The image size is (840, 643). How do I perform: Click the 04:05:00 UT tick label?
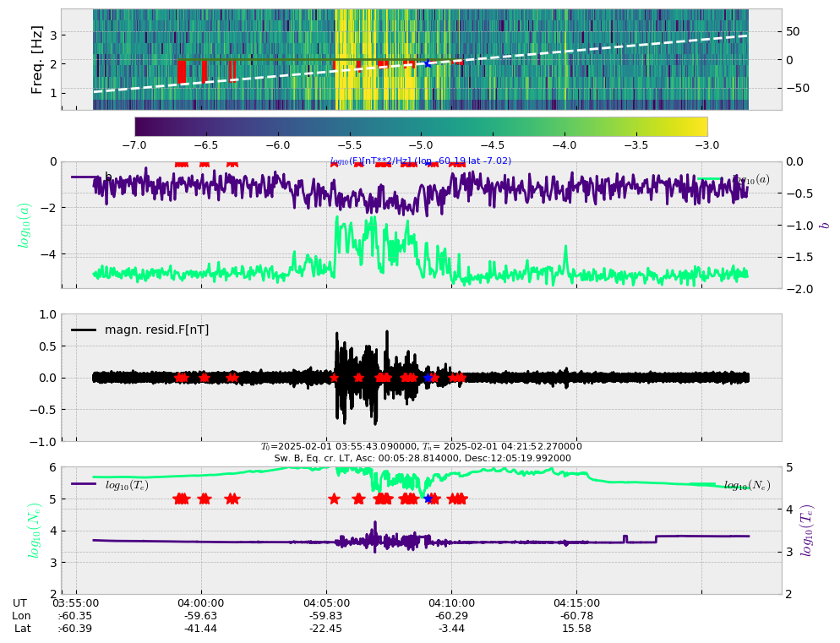pyautogui.click(x=326, y=602)
